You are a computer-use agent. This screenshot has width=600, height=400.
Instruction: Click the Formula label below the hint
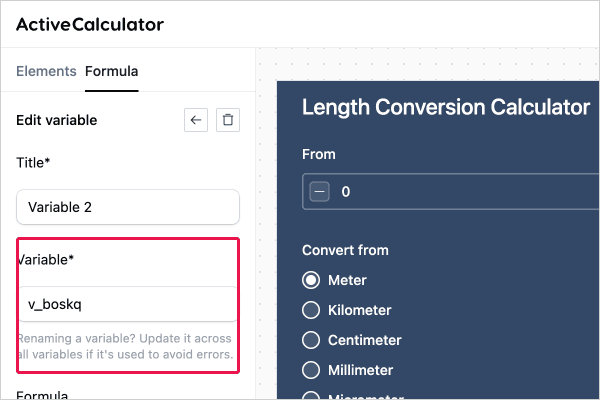pyautogui.click(x=42, y=395)
